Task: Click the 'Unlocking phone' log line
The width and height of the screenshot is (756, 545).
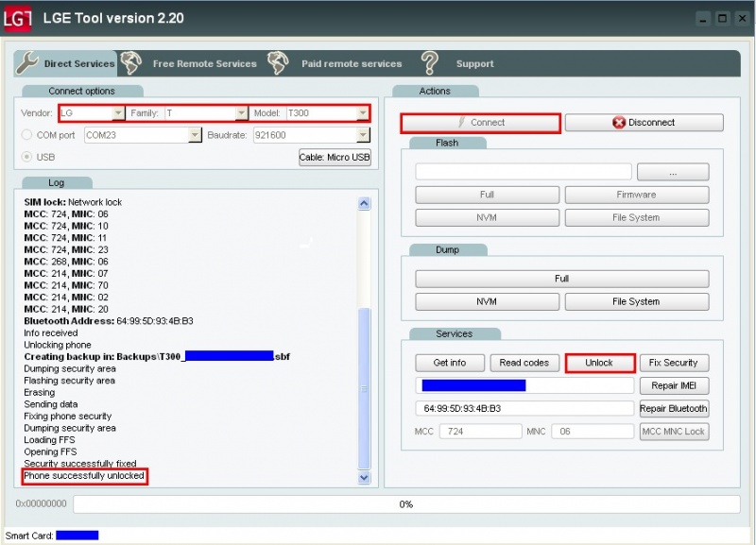Action: [58, 345]
